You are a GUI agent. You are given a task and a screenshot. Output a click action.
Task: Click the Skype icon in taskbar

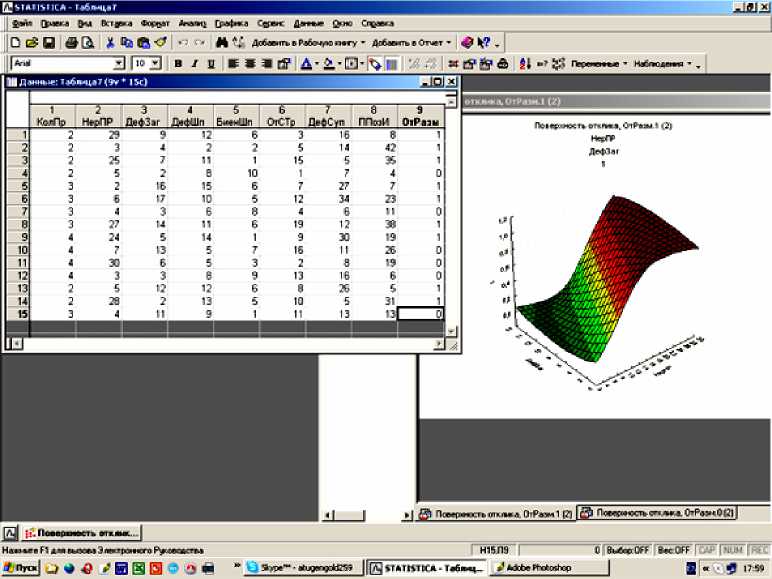[x=252, y=567]
